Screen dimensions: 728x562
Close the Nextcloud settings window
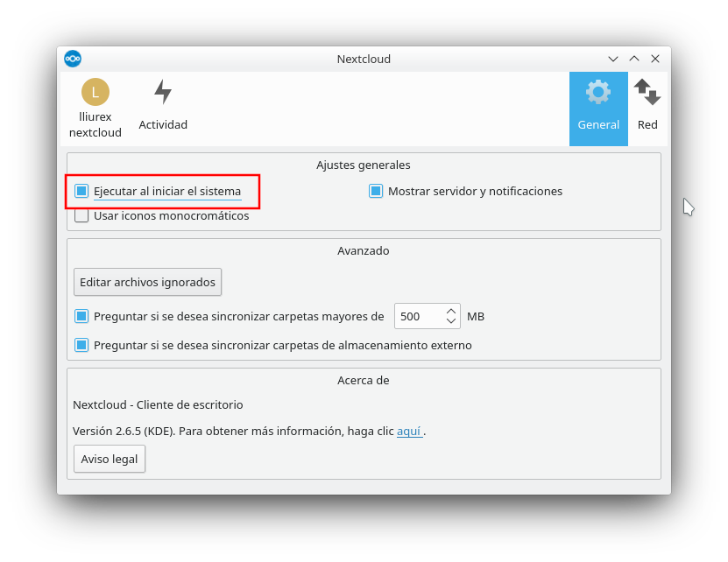[655, 59]
